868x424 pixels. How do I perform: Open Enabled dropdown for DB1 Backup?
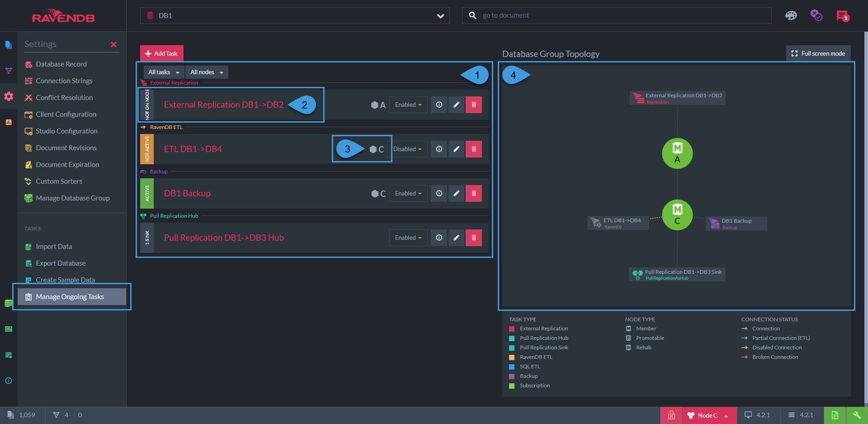coord(408,193)
